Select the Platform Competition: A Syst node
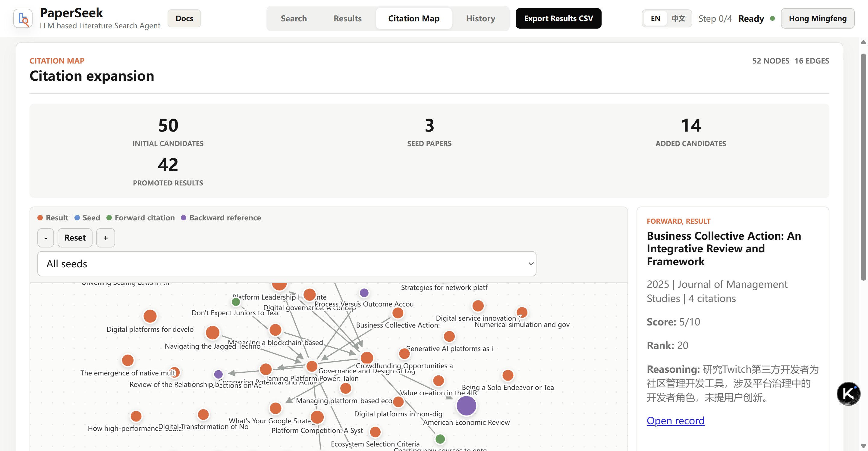The image size is (868, 451). click(317, 417)
